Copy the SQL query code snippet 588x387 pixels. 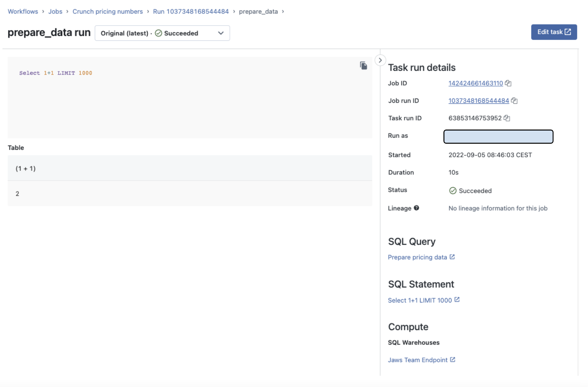point(363,66)
